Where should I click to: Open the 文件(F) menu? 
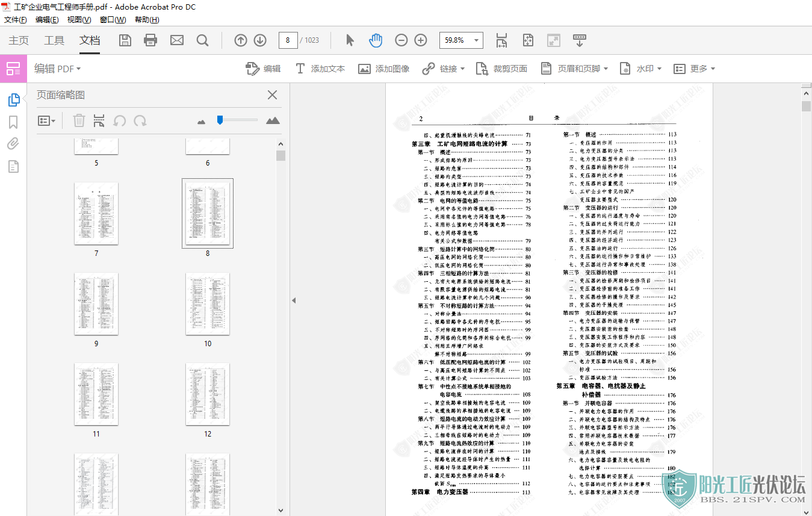click(16, 20)
